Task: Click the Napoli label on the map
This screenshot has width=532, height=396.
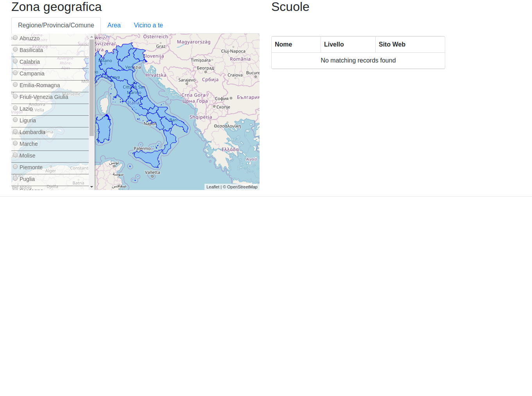Action: pos(150,124)
